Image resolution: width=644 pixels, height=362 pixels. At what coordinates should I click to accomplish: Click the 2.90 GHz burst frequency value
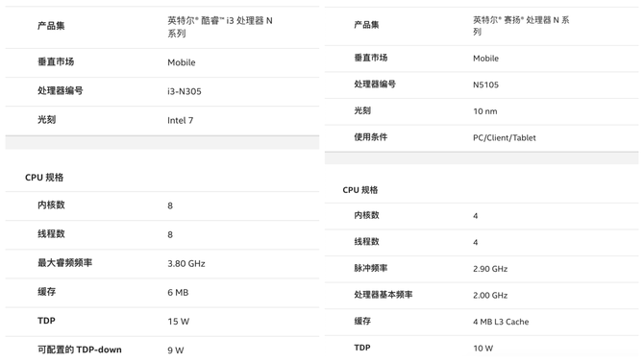point(490,269)
